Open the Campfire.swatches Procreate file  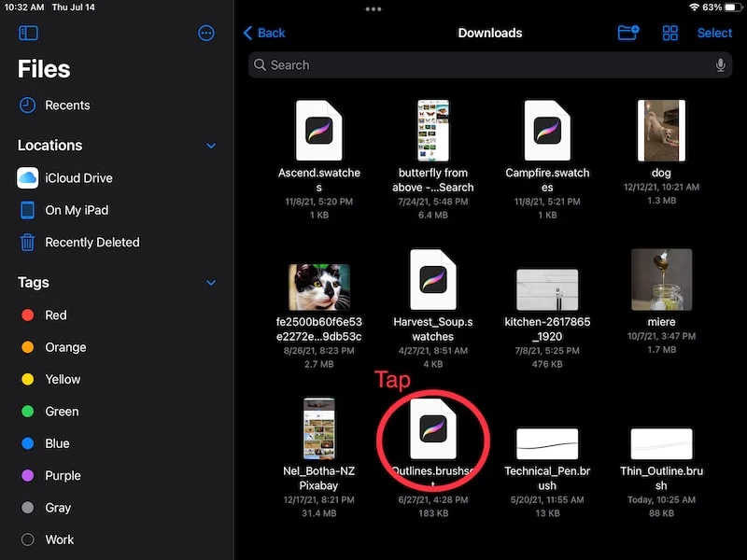[547, 131]
